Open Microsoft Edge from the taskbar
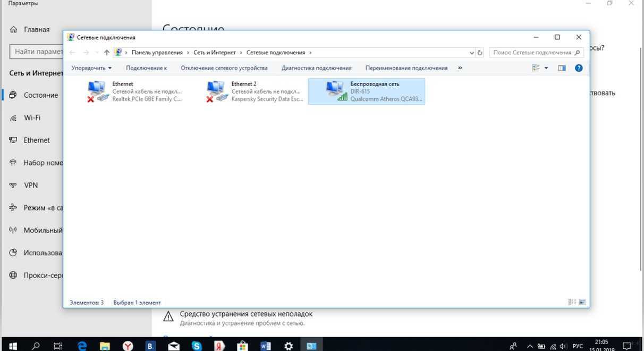Screen dimensions: 644x351 coord(82,346)
